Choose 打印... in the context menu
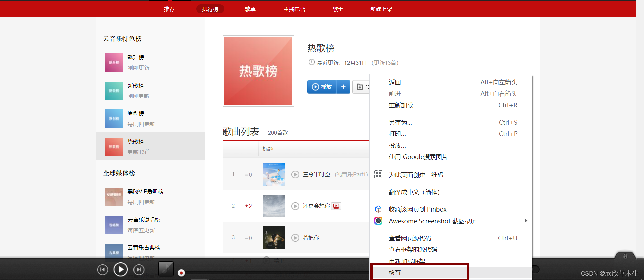The width and height of the screenshot is (644, 280). point(451,134)
